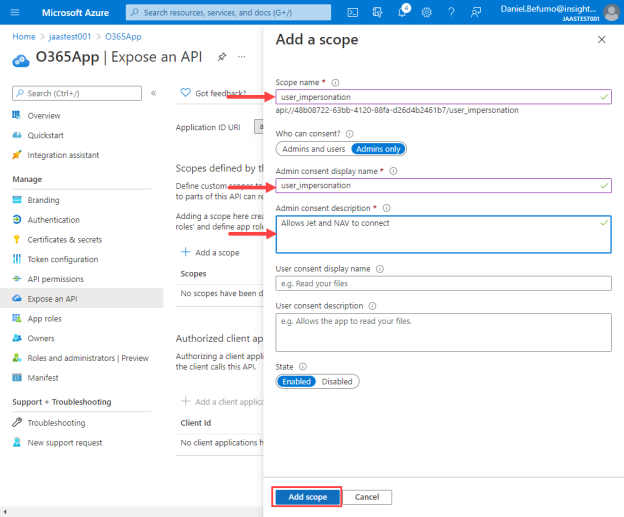The height and width of the screenshot is (517, 624).
Task: Collapse the left navigation menu chevron
Action: click(154, 93)
